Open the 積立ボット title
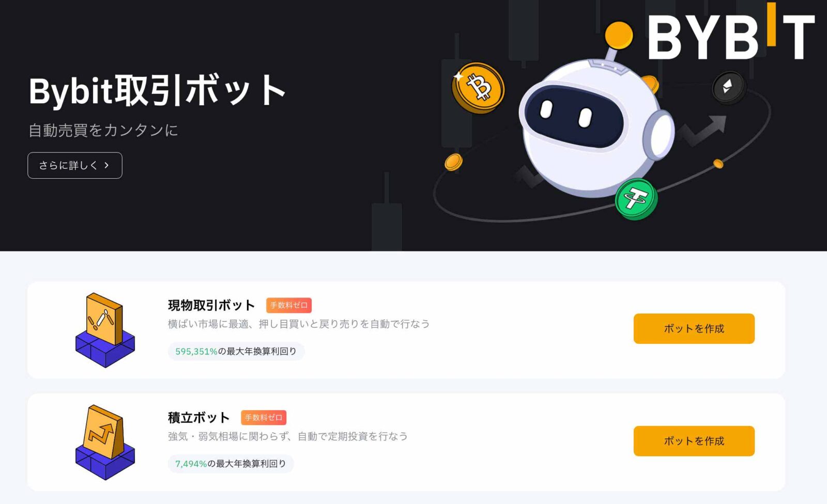 [x=198, y=417]
